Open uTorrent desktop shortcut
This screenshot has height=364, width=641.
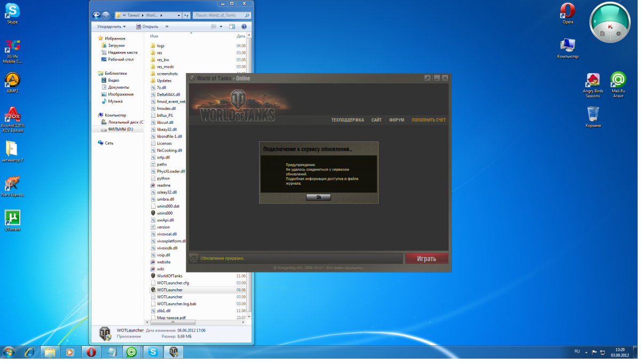point(12,218)
